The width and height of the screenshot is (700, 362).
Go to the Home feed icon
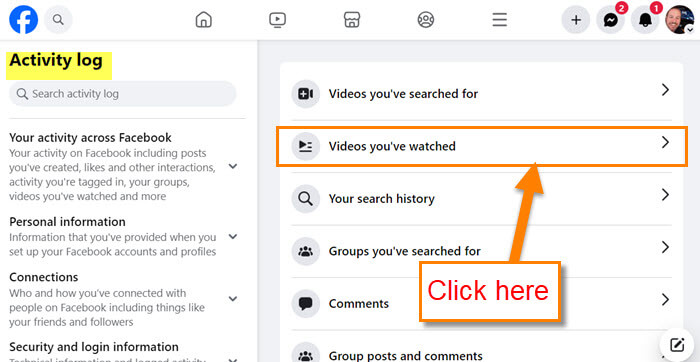click(x=204, y=20)
